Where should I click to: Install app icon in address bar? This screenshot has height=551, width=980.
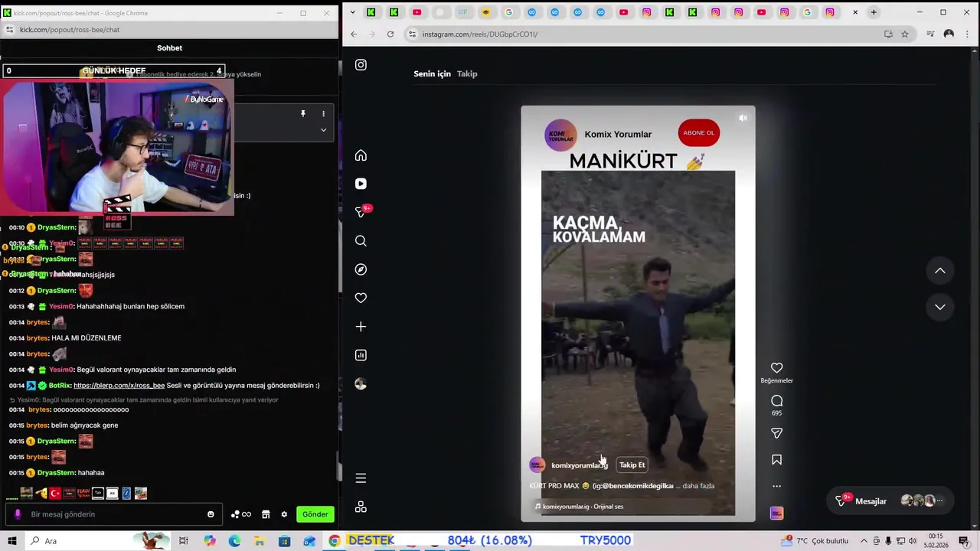click(x=888, y=34)
